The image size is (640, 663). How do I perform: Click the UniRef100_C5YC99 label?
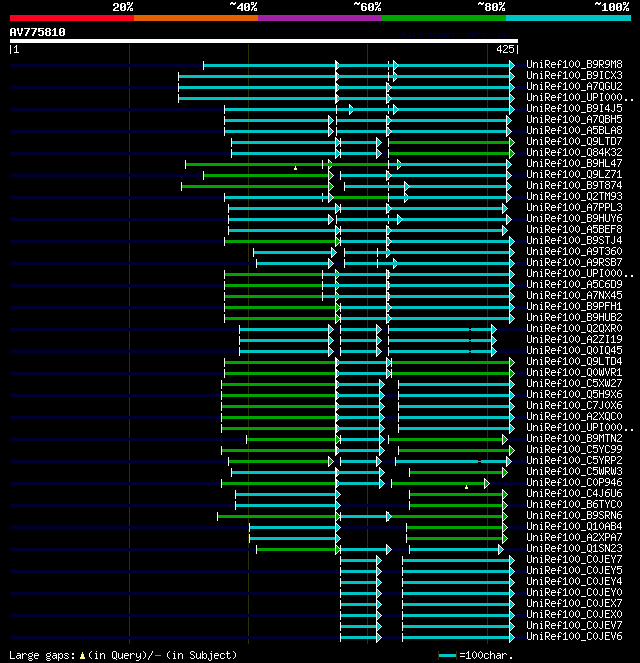(x=574, y=449)
